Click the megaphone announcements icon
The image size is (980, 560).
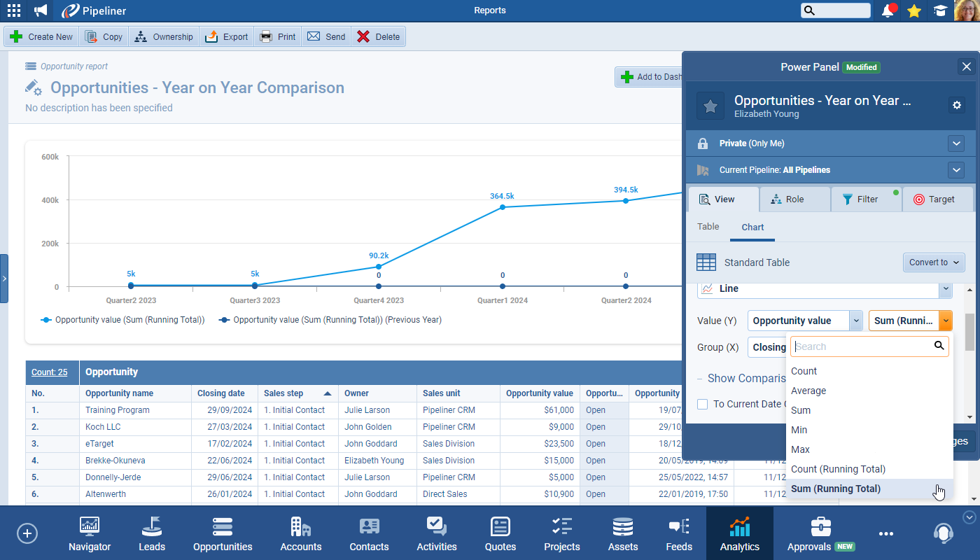(41, 10)
